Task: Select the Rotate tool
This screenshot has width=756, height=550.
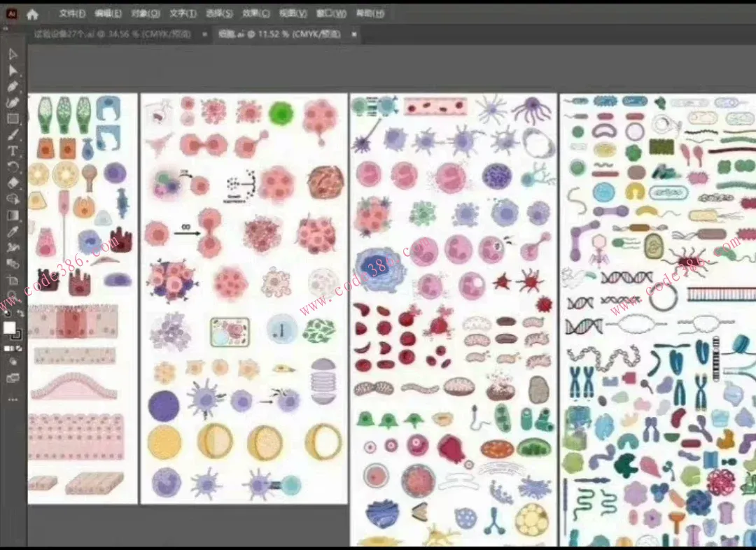Action: click(x=13, y=167)
